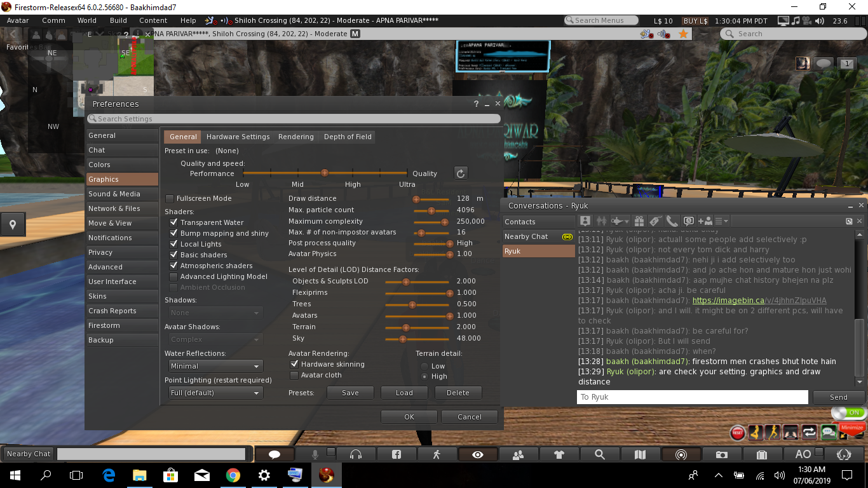Screen dimensions: 868x488
Task: Open Water Reflections Minimal dropdown
Action: (x=215, y=366)
